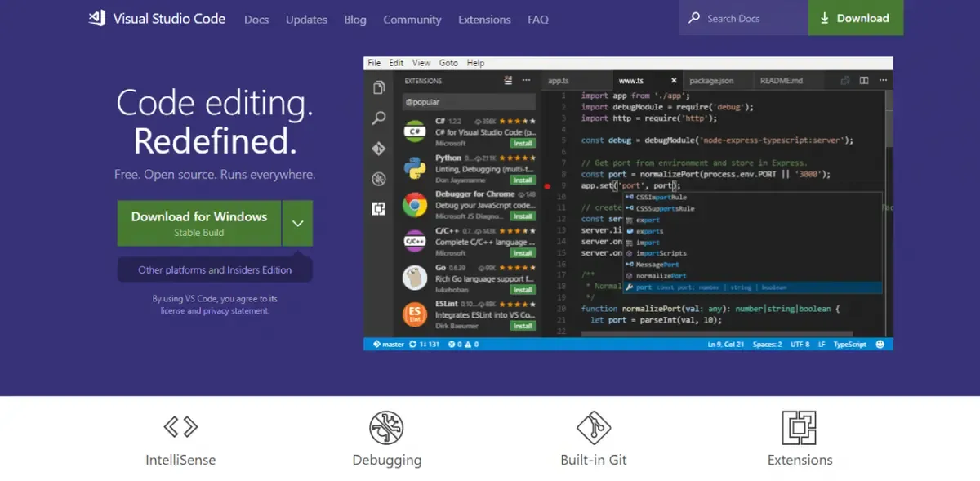Go to Docs in the top navigation
The width and height of the screenshot is (980, 481).
256,20
